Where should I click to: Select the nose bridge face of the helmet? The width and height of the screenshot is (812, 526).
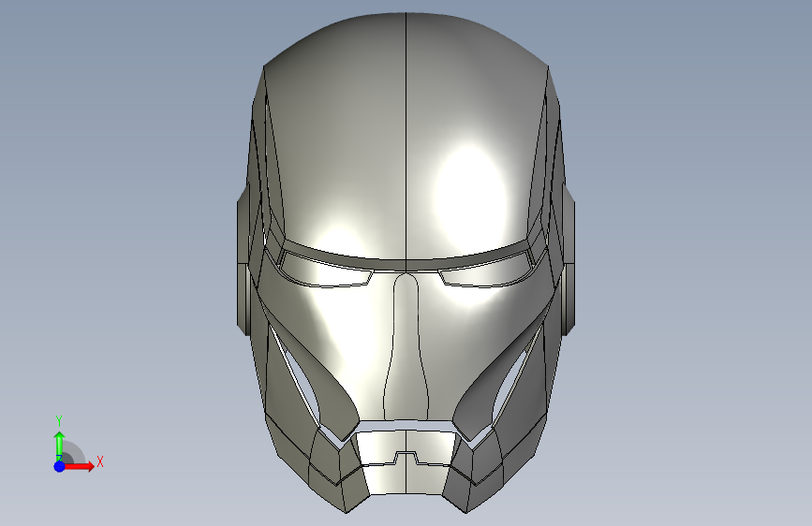(406, 347)
